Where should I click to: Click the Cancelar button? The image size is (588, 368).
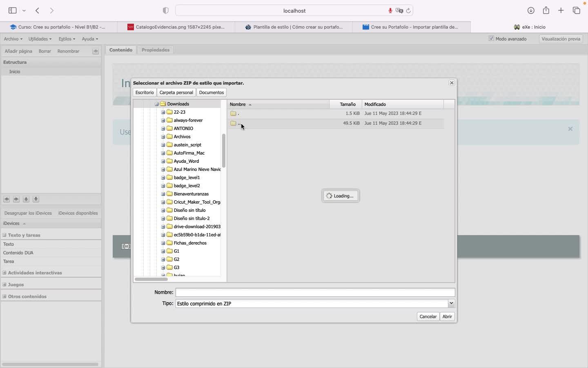click(428, 316)
